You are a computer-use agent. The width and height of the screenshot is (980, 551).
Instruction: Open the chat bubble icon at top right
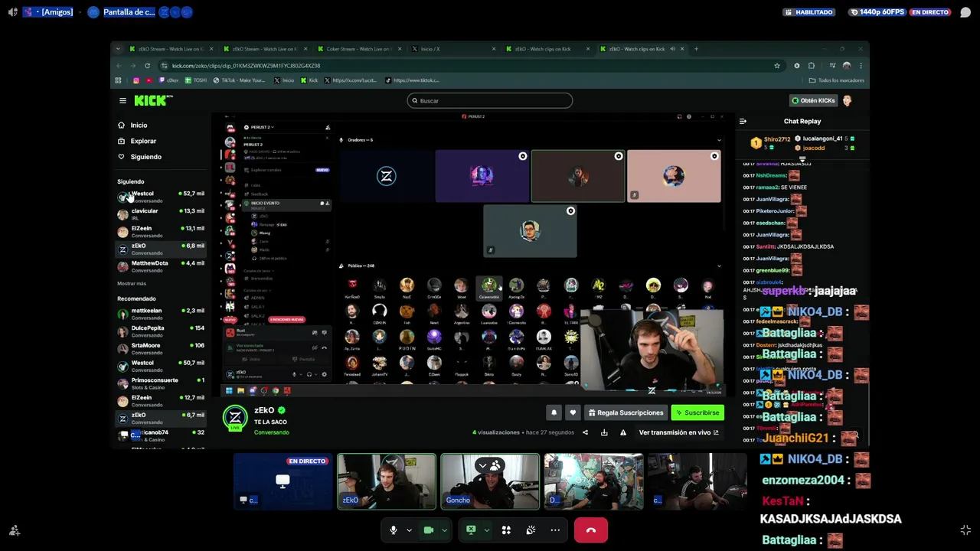pyautogui.click(x=965, y=12)
